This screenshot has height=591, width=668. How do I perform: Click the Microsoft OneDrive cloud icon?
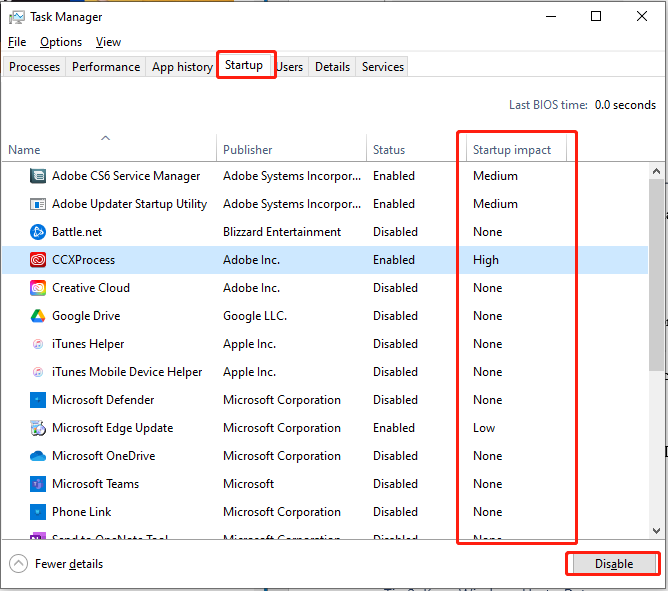pyautogui.click(x=37, y=456)
